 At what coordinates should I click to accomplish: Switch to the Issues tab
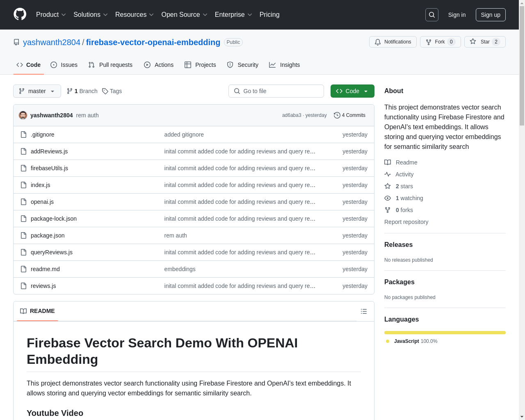point(64,65)
